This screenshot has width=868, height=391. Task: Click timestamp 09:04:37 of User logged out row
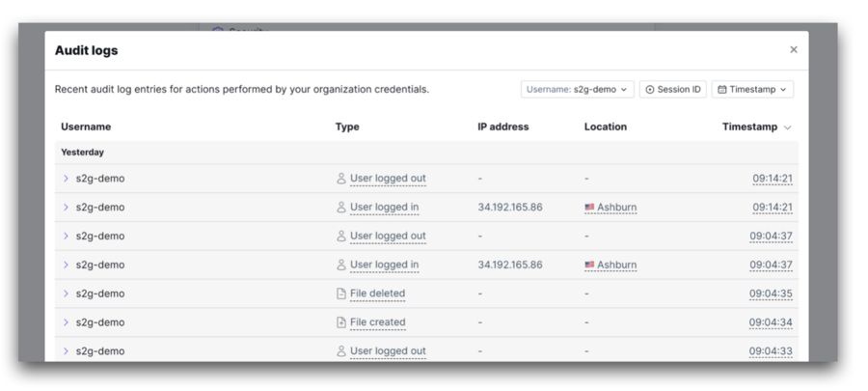pyautogui.click(x=772, y=236)
